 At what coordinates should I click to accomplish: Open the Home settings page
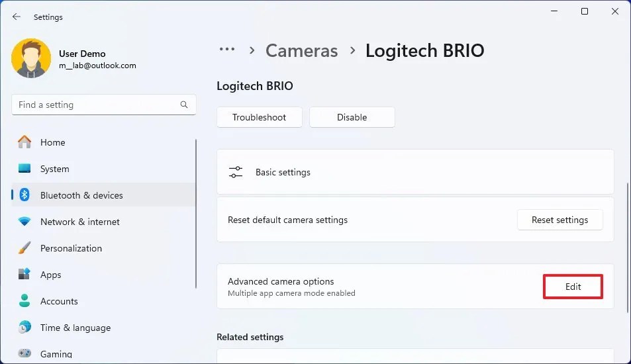click(104, 142)
